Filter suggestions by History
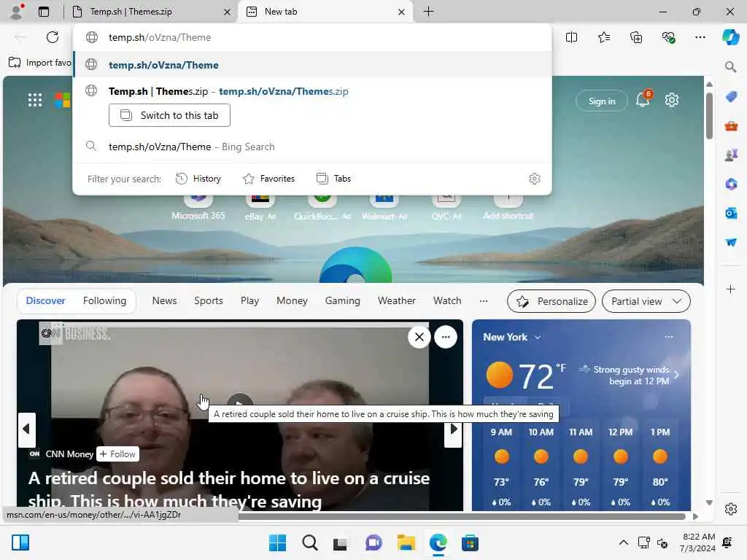Image resolution: width=747 pixels, height=560 pixels. 198,179
